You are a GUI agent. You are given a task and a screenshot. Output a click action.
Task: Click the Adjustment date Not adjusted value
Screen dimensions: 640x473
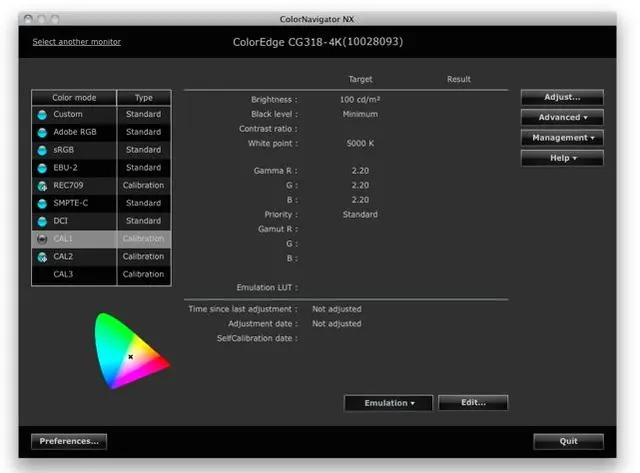337,324
